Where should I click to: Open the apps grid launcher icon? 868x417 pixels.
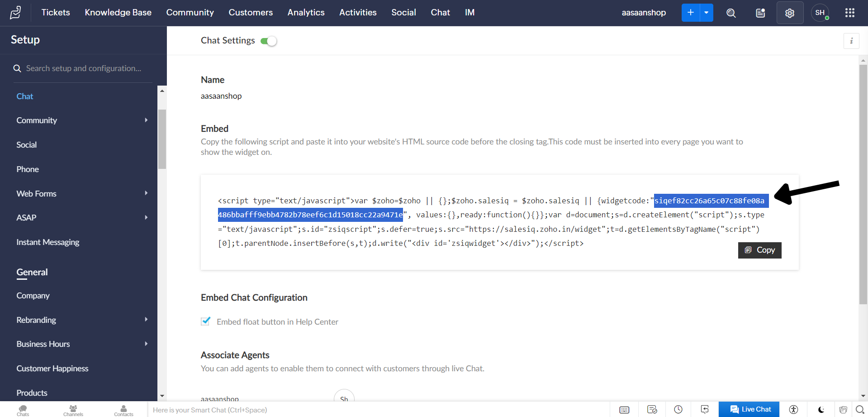pyautogui.click(x=850, y=13)
